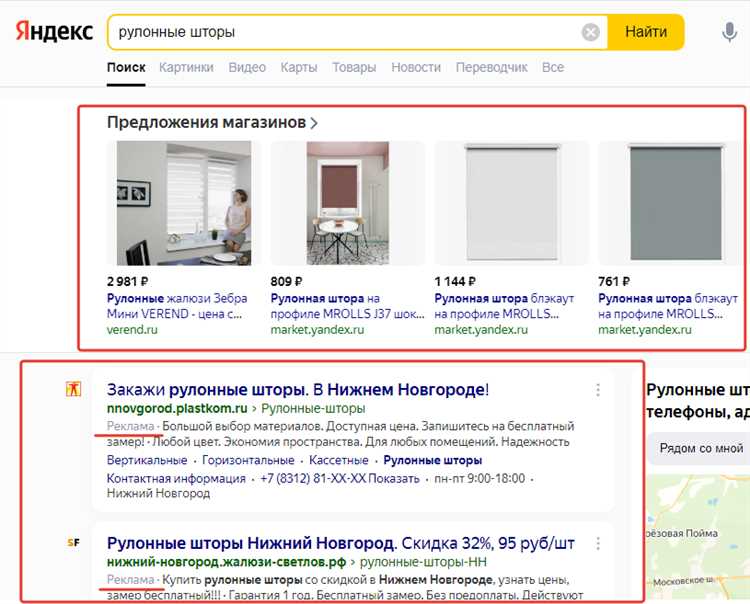Image resolution: width=750 pixels, height=604 pixels.
Task: Click the Реклама label in plastkom ad
Action: coord(130,426)
